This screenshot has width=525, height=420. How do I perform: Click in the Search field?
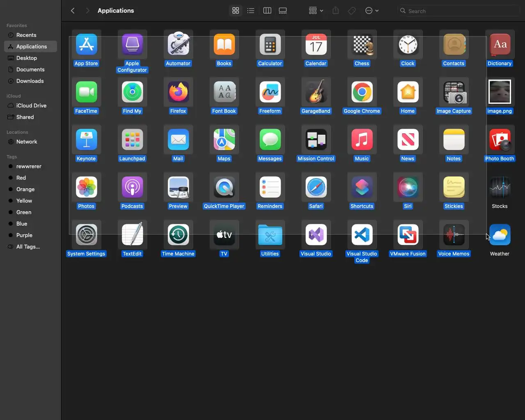tap(459, 11)
